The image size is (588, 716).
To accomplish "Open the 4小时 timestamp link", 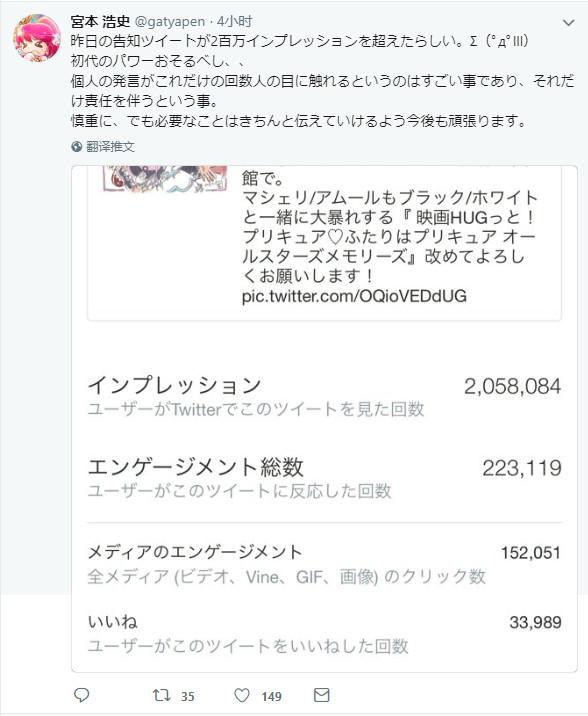I will (x=235, y=21).
